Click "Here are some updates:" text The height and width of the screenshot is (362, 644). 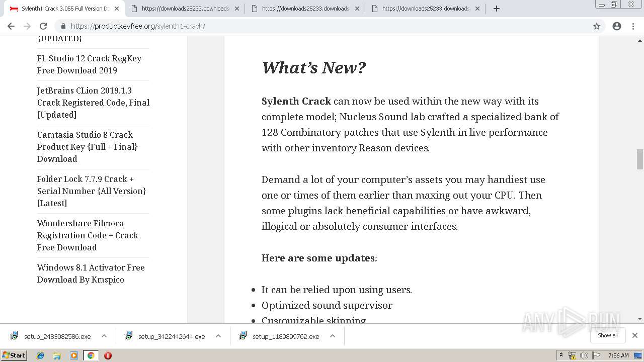[319, 258]
